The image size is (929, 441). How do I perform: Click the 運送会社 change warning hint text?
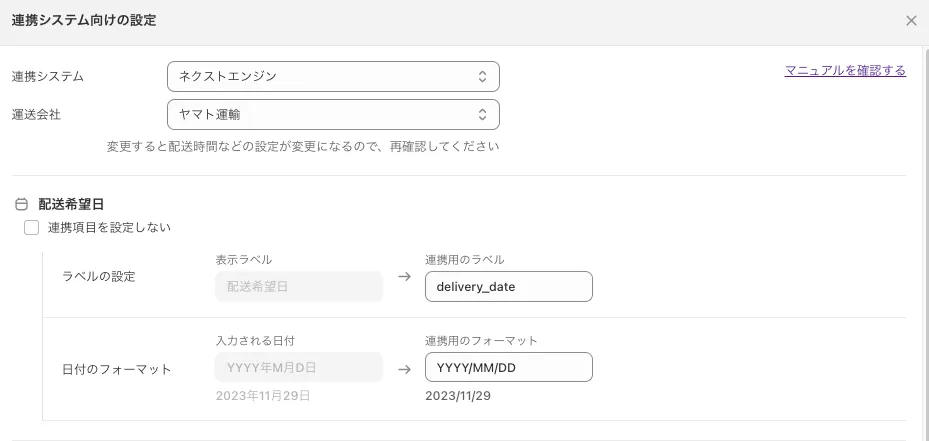[x=303, y=147]
